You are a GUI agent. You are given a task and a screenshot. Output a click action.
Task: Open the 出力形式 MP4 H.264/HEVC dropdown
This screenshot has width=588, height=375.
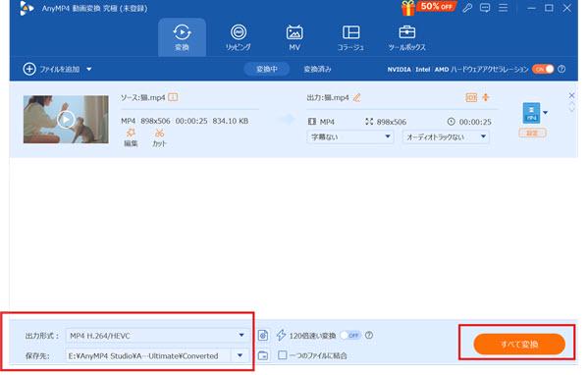click(157, 336)
